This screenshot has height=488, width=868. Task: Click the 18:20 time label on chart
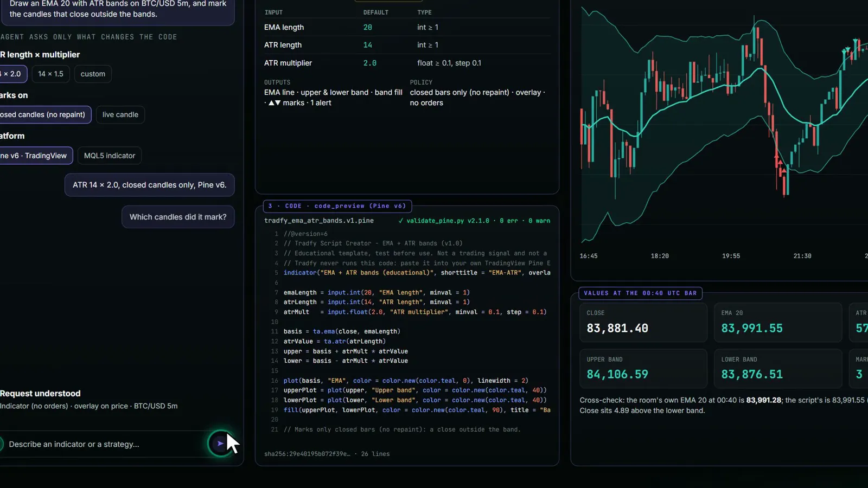pyautogui.click(x=660, y=256)
